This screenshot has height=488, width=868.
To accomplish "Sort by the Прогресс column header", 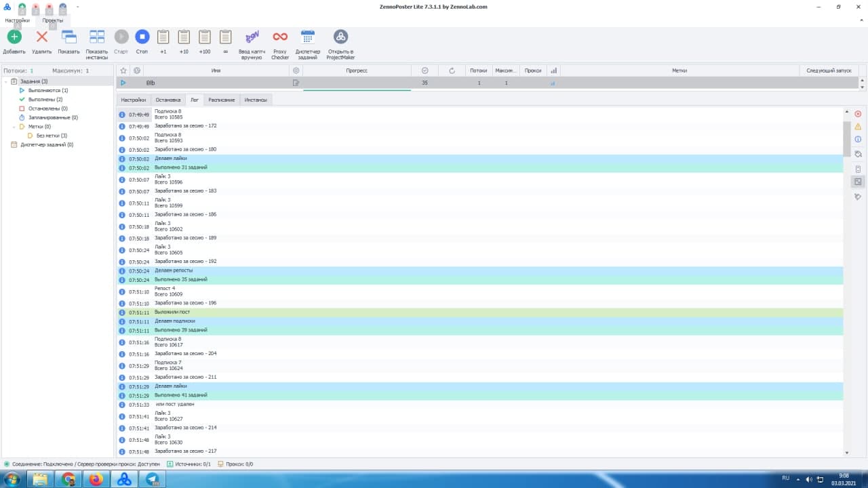I will 357,70.
